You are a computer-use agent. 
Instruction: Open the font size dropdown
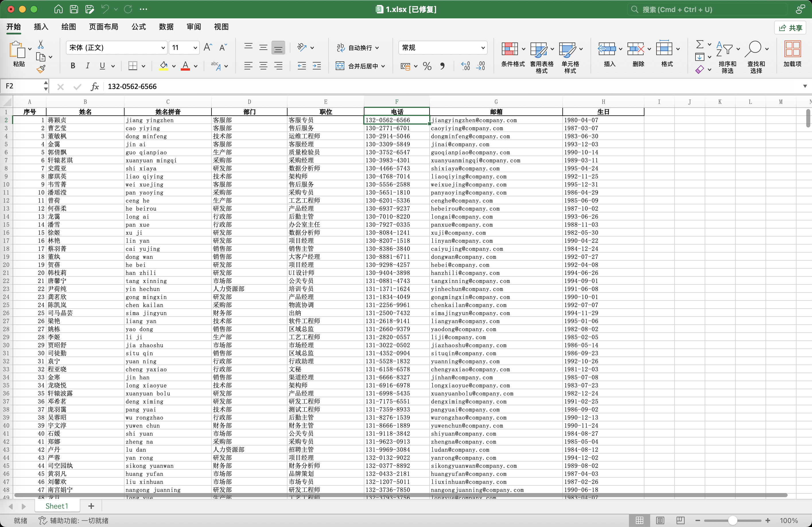click(195, 48)
